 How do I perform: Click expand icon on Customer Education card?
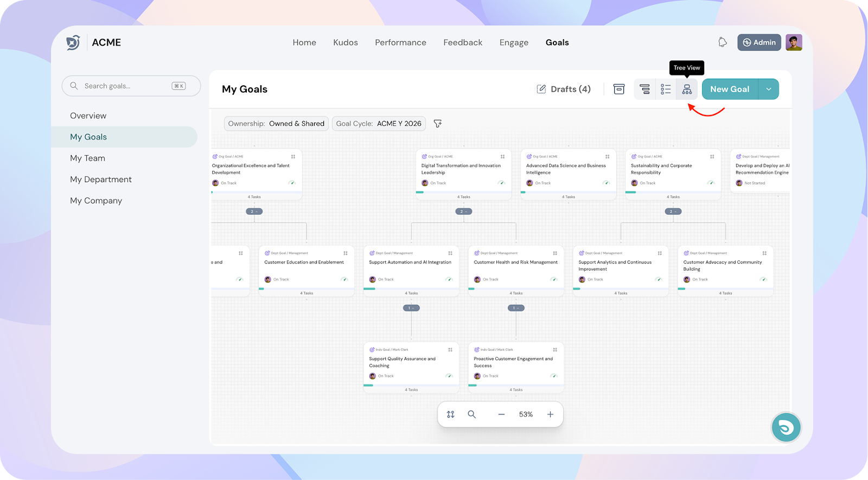[346, 253]
